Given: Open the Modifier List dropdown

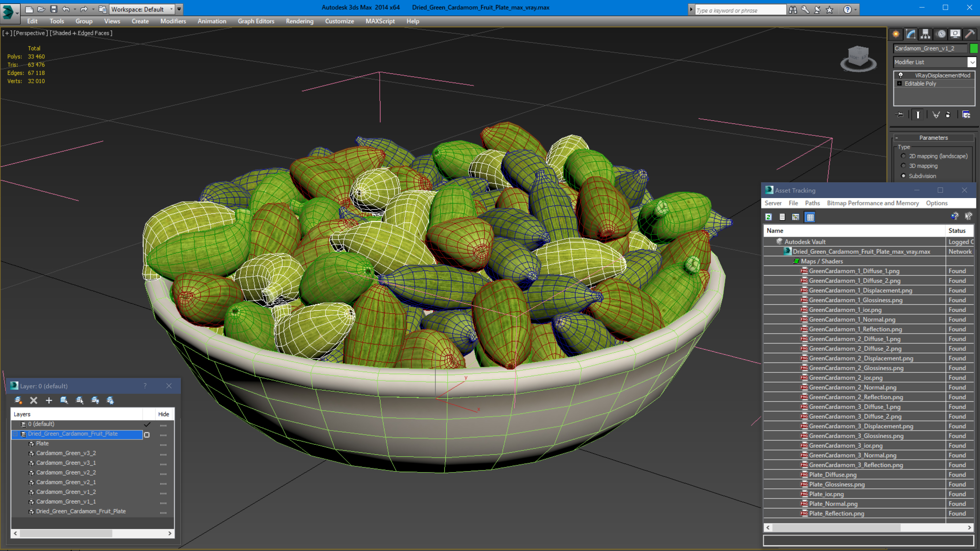Looking at the screenshot, I should pyautogui.click(x=971, y=62).
